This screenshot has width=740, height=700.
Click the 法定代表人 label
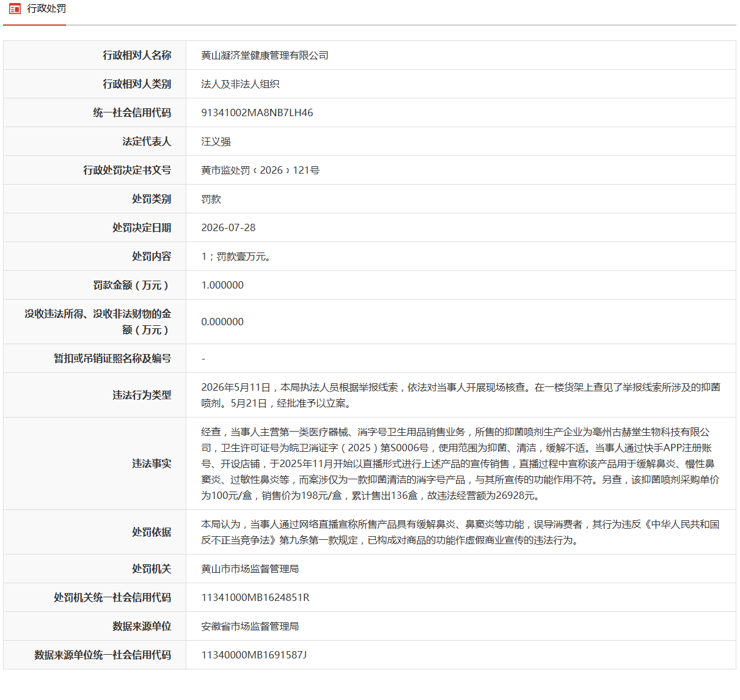147,141
